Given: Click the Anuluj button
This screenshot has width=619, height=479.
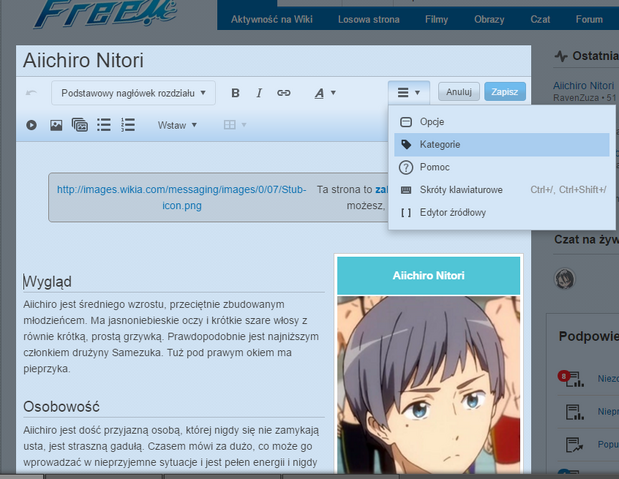Looking at the screenshot, I should coord(459,92).
